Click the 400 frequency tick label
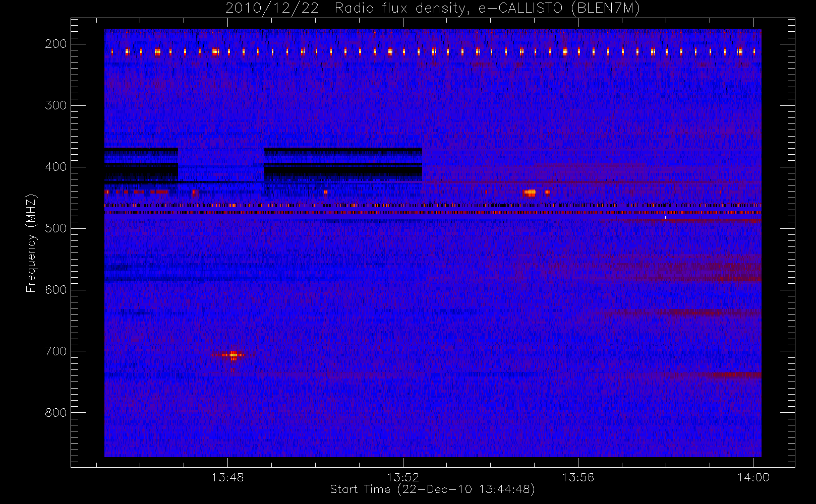Viewport: 816px width, 504px height. (56, 167)
